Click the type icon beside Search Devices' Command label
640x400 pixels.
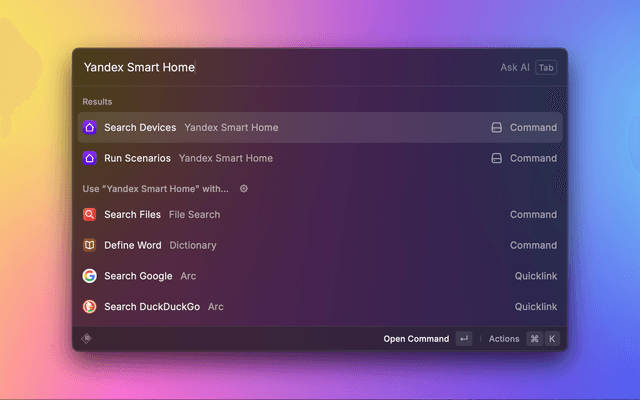(495, 128)
